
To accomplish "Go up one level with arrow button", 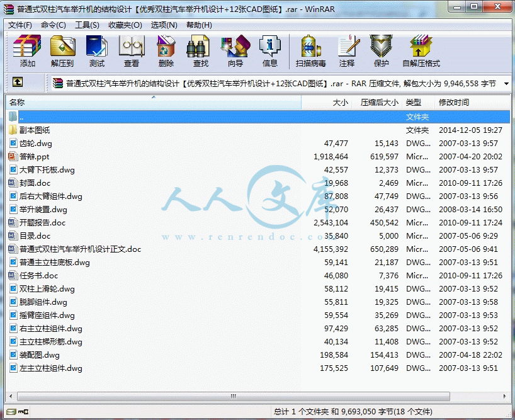I will click(18, 82).
